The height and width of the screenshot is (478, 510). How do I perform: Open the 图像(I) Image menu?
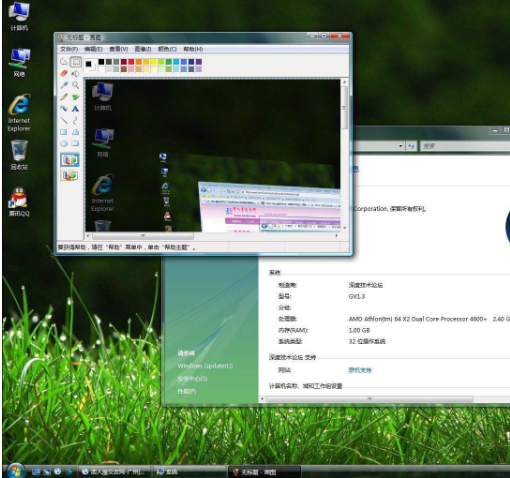click(x=143, y=49)
